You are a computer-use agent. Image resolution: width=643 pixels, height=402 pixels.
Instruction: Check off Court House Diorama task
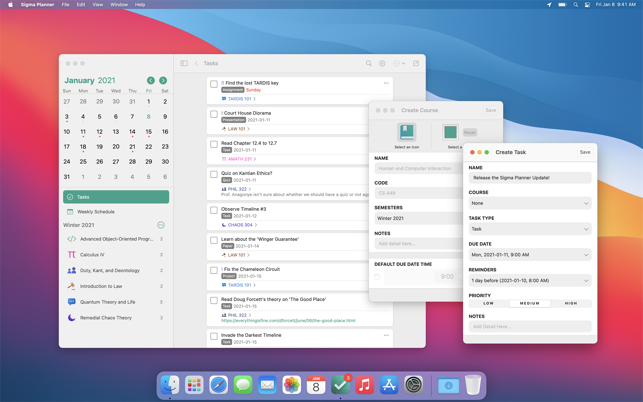[x=214, y=114]
